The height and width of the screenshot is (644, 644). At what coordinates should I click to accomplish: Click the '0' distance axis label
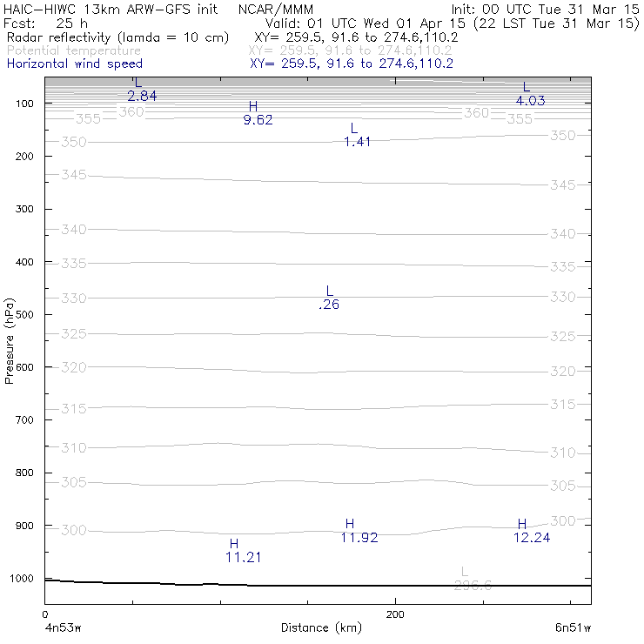[45, 614]
